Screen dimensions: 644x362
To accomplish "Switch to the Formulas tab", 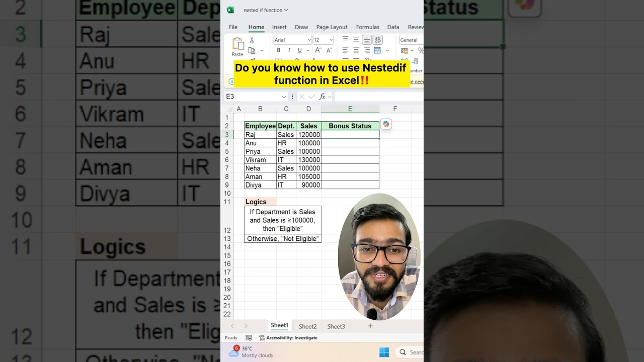I will point(367,27).
